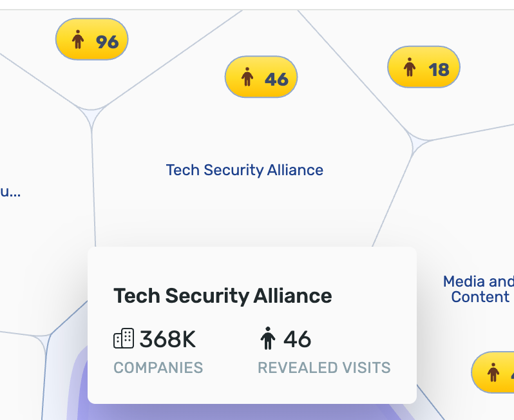Click the person icon in the 96 badge
The height and width of the screenshot is (420, 514).
click(78, 40)
